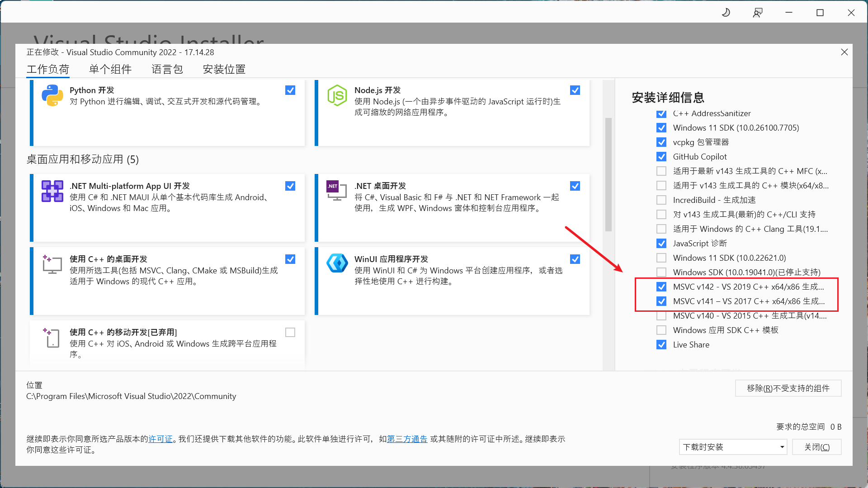Switch to the 工作负荷 tab
The height and width of the screenshot is (488, 868).
coord(48,69)
